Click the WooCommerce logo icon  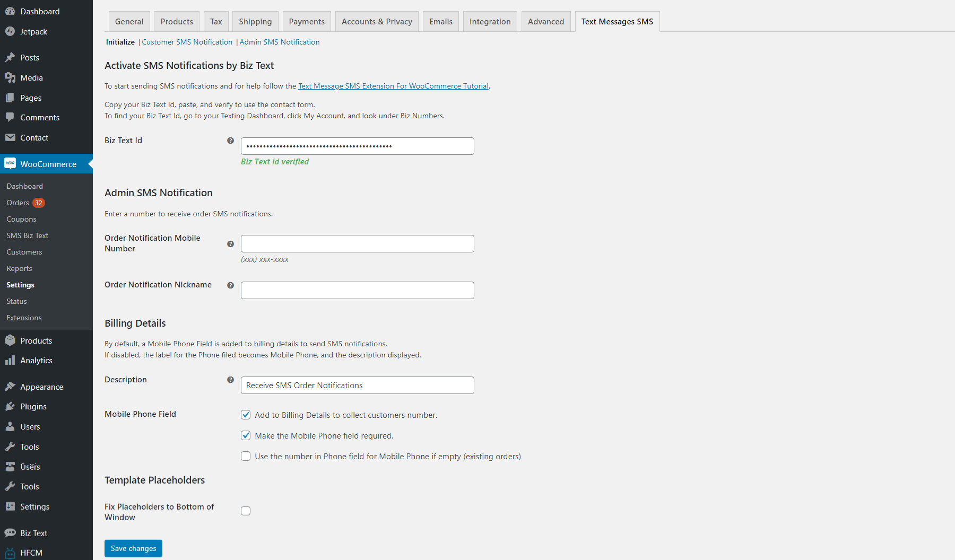[x=10, y=163]
